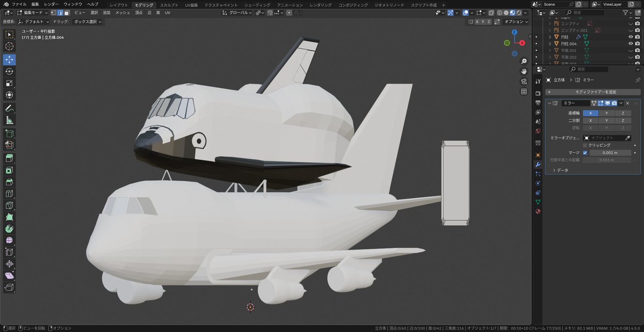Image resolution: width=644 pixels, height=332 pixels.
Task: Toggle the camera view icon in viewport
Action: 524,82
